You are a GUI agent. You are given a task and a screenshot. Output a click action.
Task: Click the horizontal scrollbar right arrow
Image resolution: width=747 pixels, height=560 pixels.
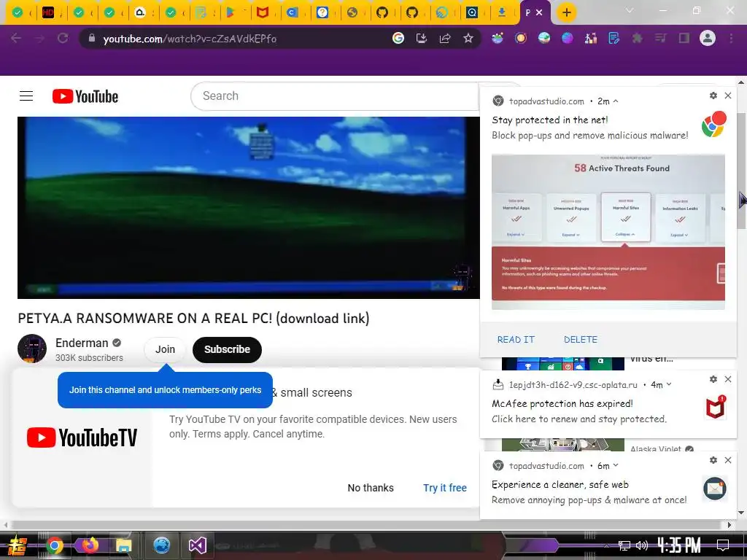click(x=729, y=525)
